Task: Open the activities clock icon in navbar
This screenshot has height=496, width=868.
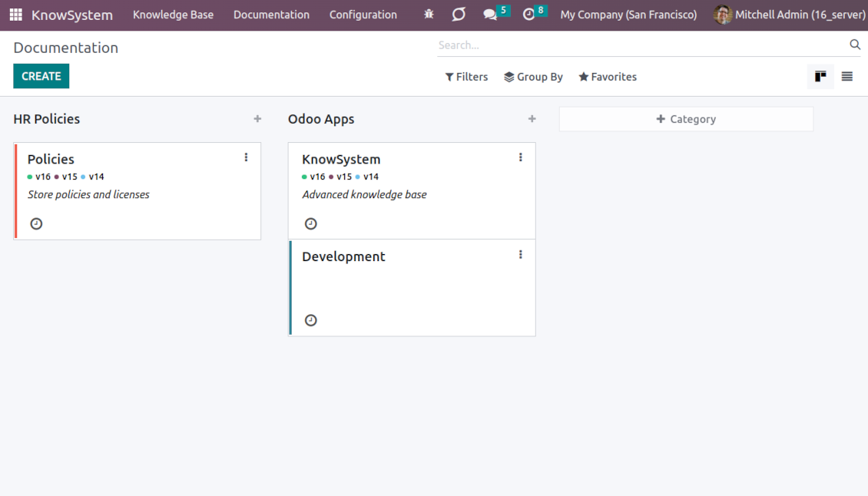Action: [x=528, y=15]
